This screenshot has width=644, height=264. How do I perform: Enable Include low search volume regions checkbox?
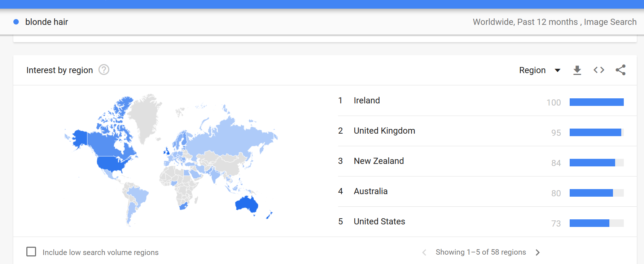coord(31,252)
